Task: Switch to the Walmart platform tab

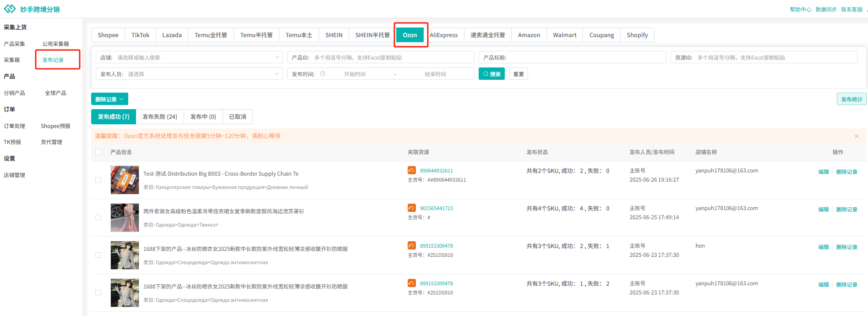Action: point(565,35)
